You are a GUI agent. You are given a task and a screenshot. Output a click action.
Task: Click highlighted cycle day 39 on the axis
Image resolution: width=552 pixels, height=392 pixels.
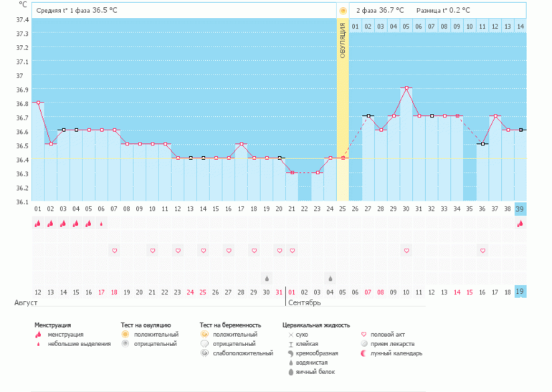click(520, 209)
